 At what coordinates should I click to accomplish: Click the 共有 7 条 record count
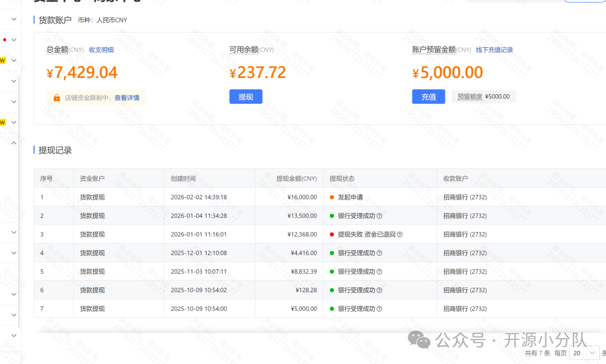(538, 353)
